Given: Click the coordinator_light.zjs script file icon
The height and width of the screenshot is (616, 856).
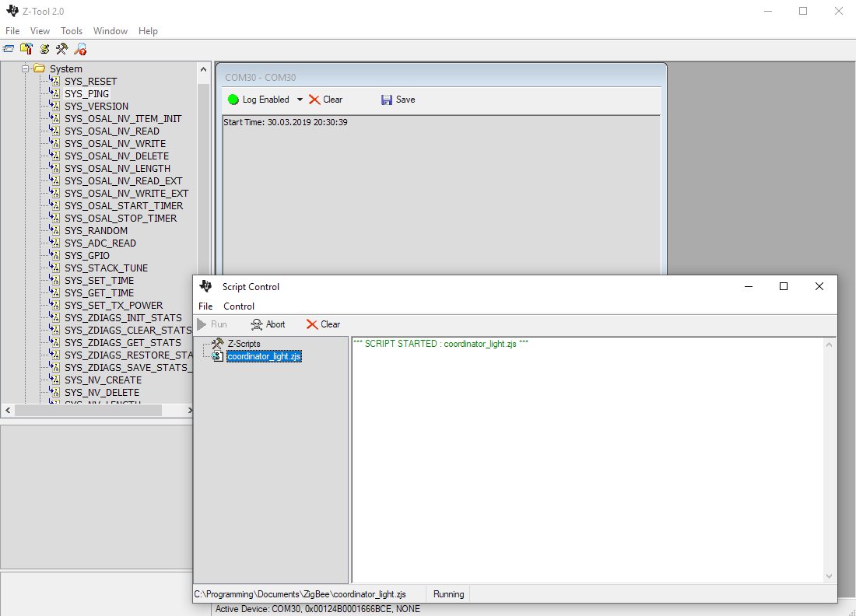Looking at the screenshot, I should click(218, 356).
